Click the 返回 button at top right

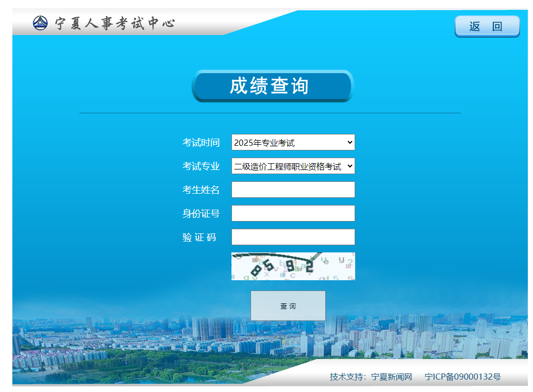tap(487, 25)
